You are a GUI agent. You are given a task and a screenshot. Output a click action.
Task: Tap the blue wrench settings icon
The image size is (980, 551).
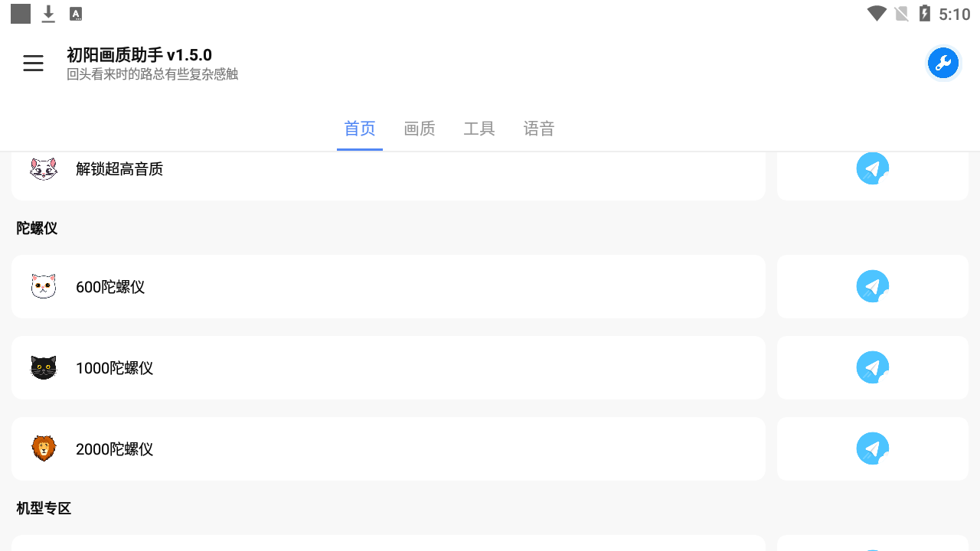[x=943, y=63]
